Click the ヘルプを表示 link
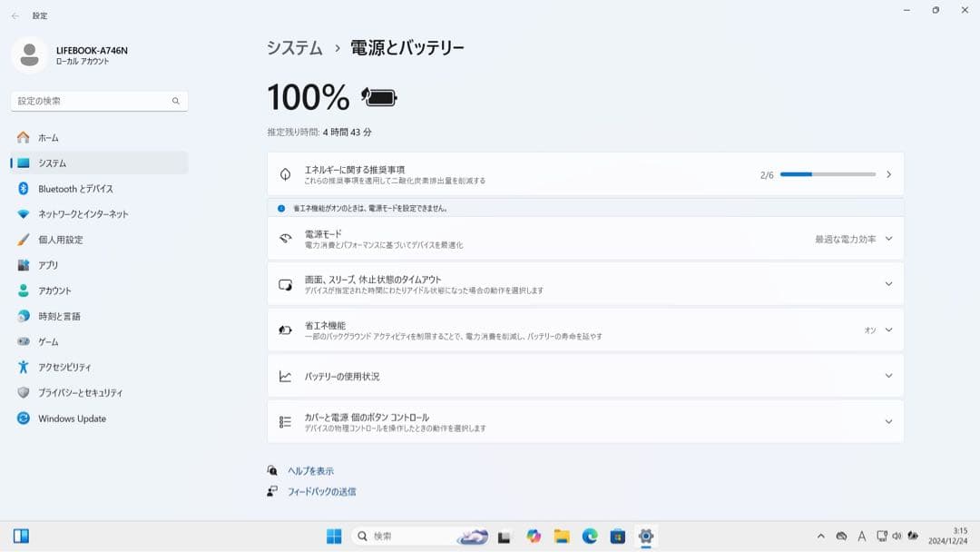 [x=312, y=470]
